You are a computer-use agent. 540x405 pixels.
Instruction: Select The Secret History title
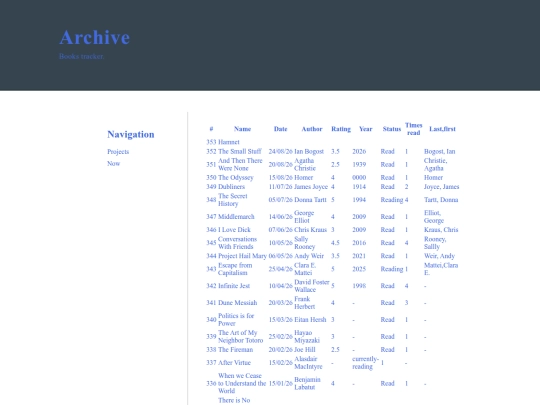click(x=232, y=200)
